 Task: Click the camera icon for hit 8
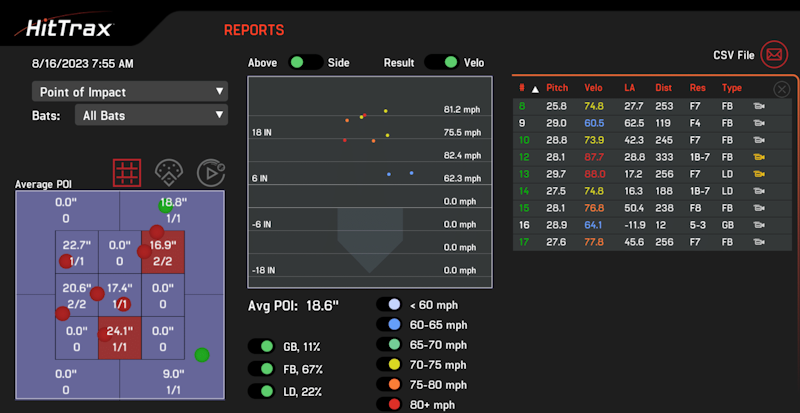(759, 105)
